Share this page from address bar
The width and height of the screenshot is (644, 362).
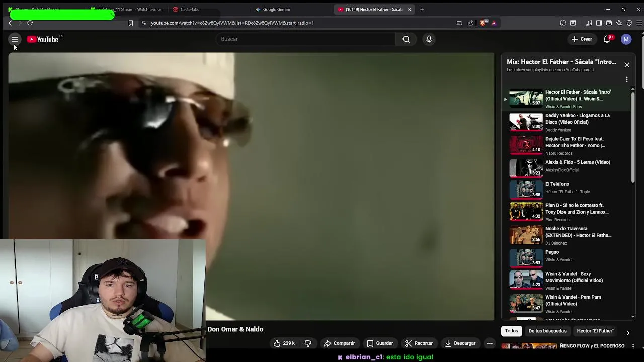pos(470,23)
